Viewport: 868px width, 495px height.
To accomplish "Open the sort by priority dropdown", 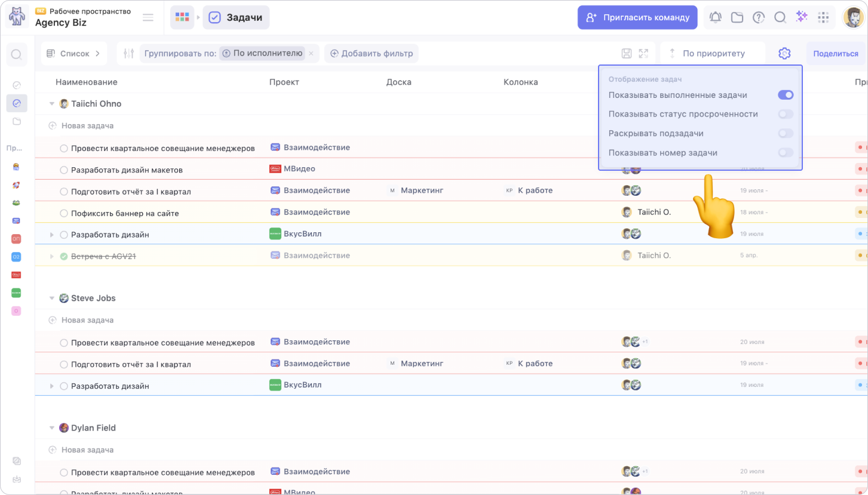I will pyautogui.click(x=713, y=53).
